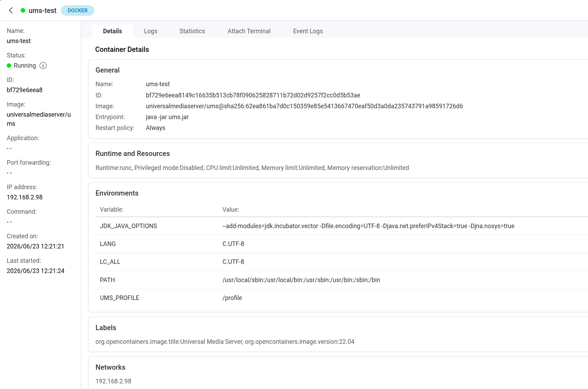Go back using the left arrow icon
Viewport: 588px width, 389px height.
pyautogui.click(x=11, y=11)
